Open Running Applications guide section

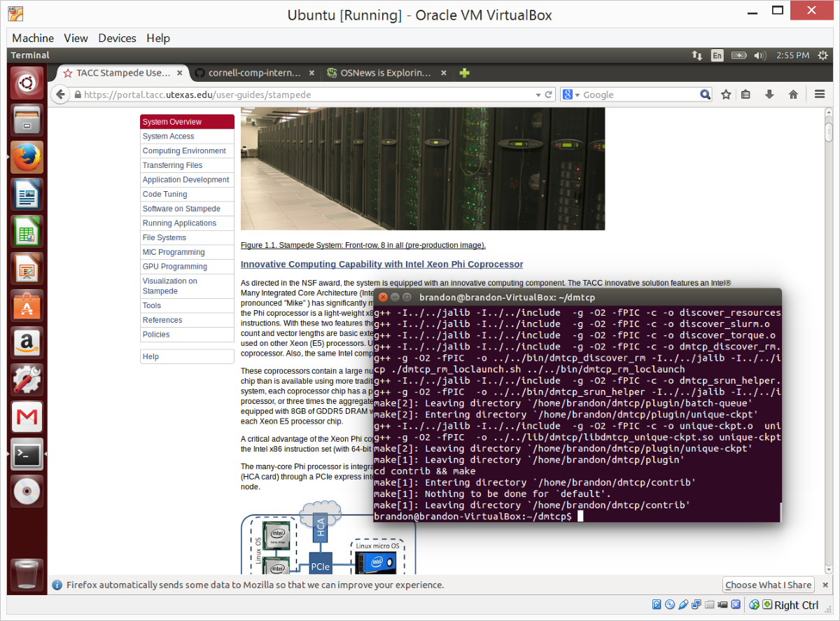pyautogui.click(x=187, y=223)
